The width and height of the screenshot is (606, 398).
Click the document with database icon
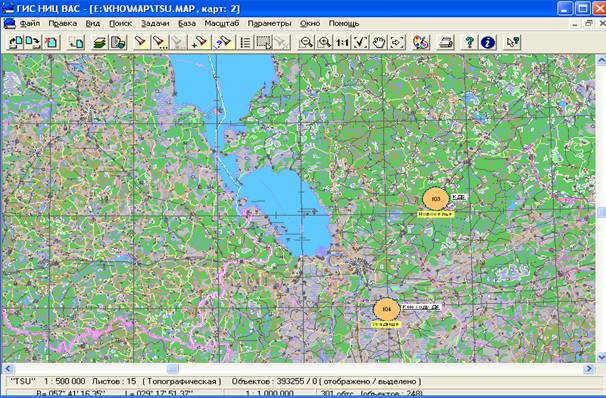pos(118,42)
